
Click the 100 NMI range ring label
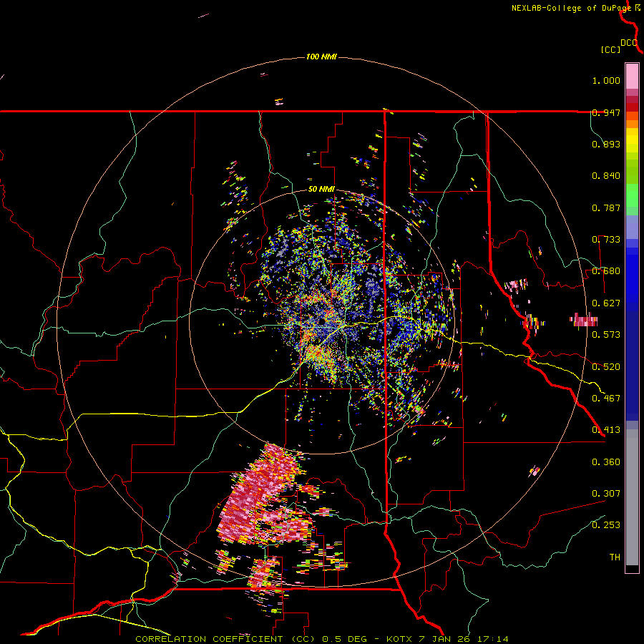[321, 57]
